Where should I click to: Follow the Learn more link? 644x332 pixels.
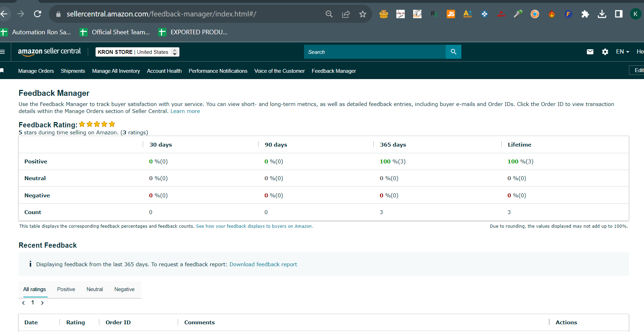pyautogui.click(x=185, y=111)
